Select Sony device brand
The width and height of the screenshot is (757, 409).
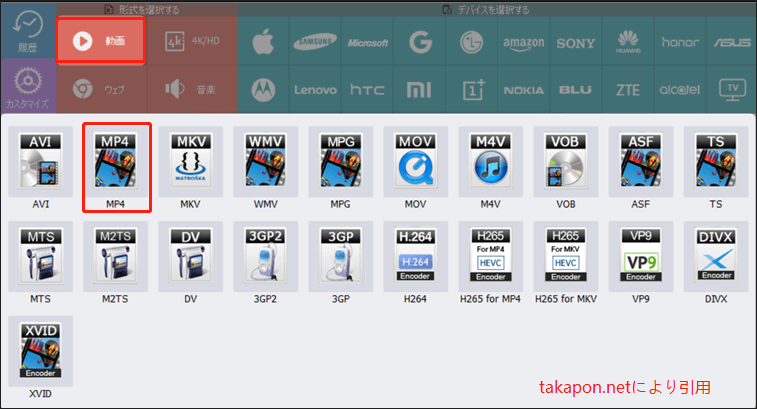point(576,42)
